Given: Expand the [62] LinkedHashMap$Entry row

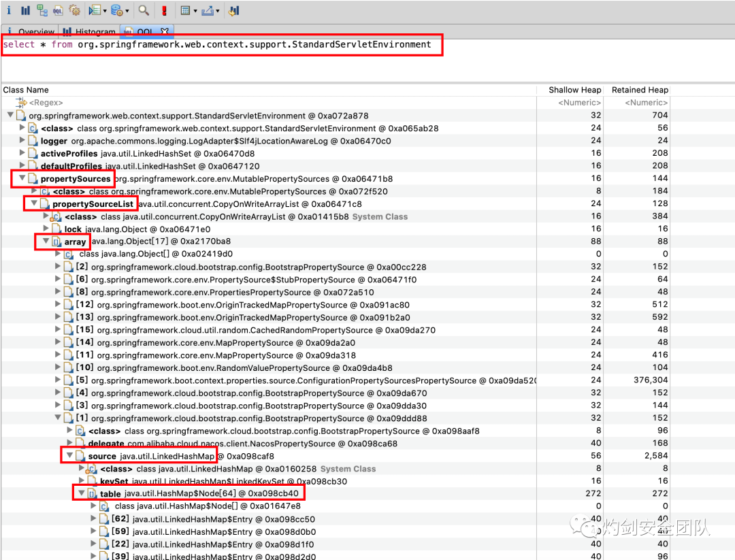Looking at the screenshot, I should point(94,518).
